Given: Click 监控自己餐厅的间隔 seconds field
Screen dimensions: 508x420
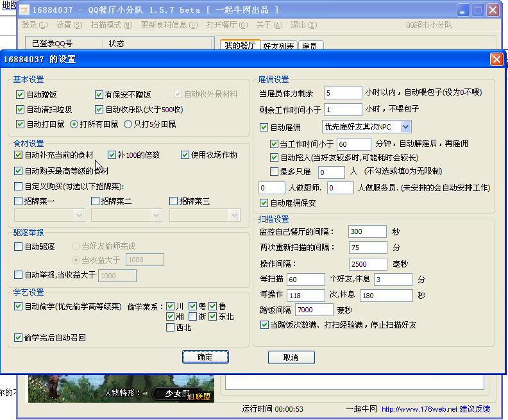Looking at the screenshot, I should (368, 231).
